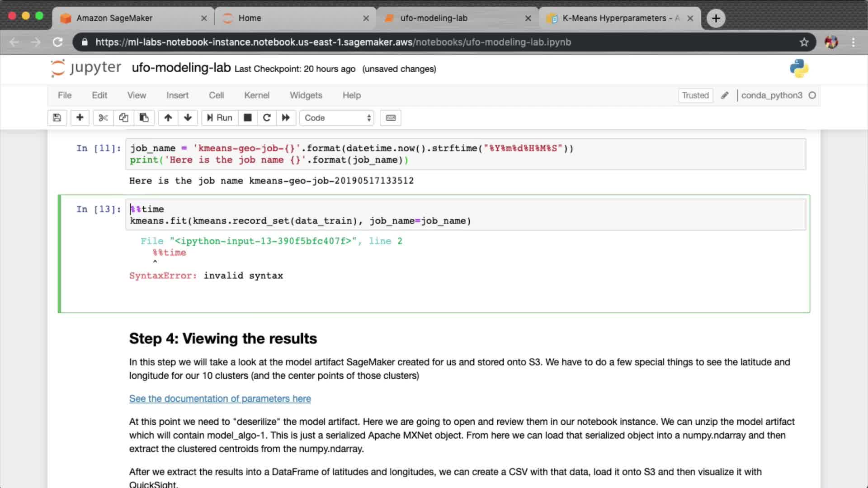
Task: Open the Cell menu
Action: 216,95
